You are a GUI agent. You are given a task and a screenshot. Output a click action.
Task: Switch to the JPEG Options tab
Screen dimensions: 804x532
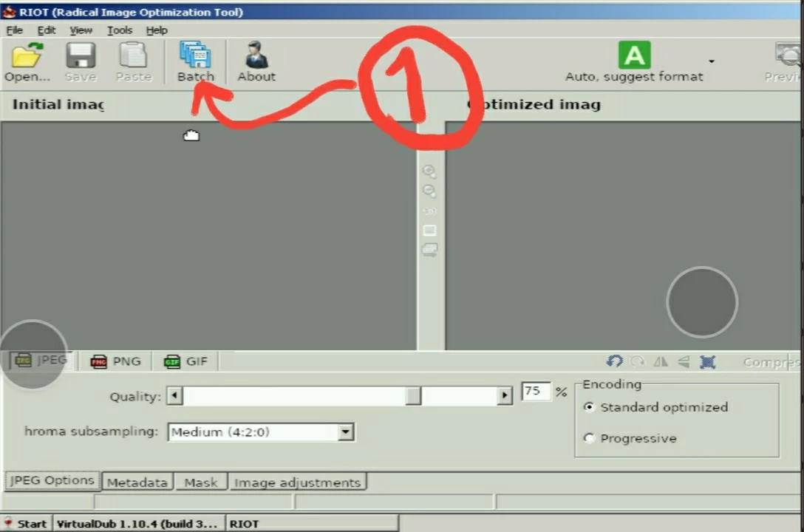click(x=52, y=481)
